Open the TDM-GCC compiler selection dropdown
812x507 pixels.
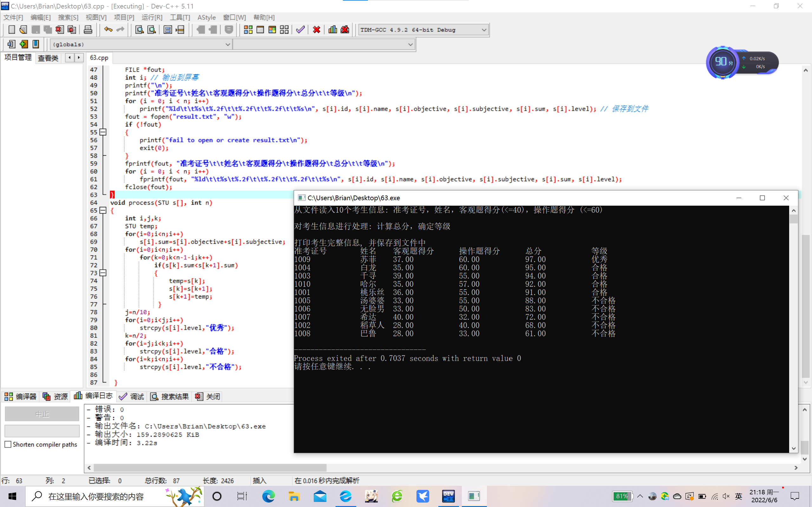[x=483, y=30]
